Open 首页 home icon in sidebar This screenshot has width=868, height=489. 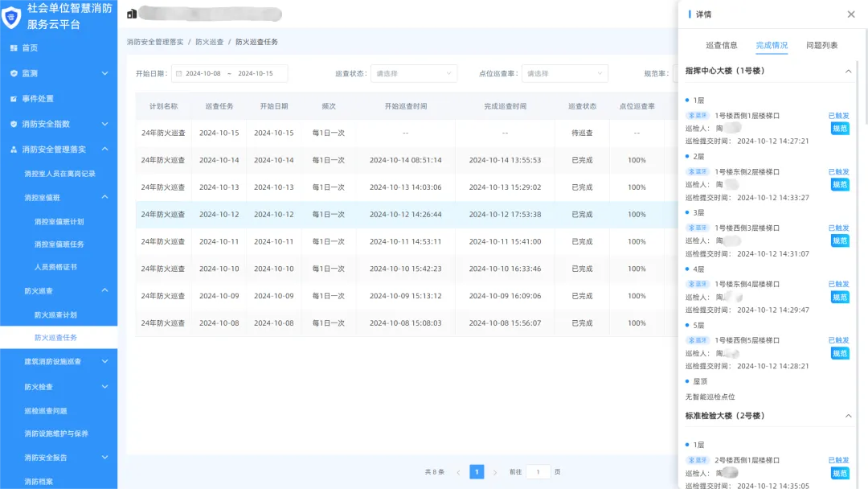click(x=14, y=48)
